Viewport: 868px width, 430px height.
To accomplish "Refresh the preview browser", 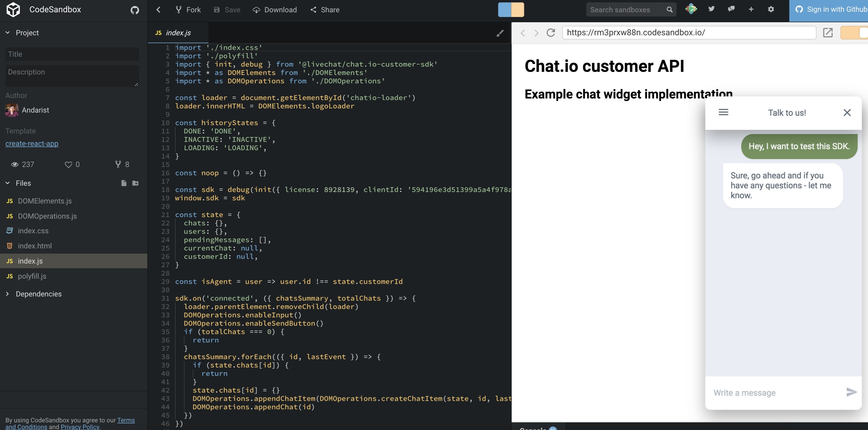I will pyautogui.click(x=551, y=33).
